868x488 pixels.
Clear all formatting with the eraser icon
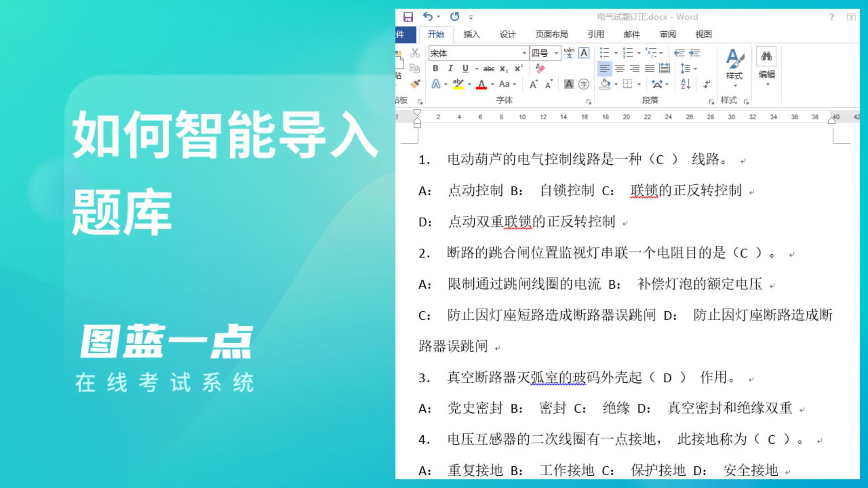click(x=540, y=68)
